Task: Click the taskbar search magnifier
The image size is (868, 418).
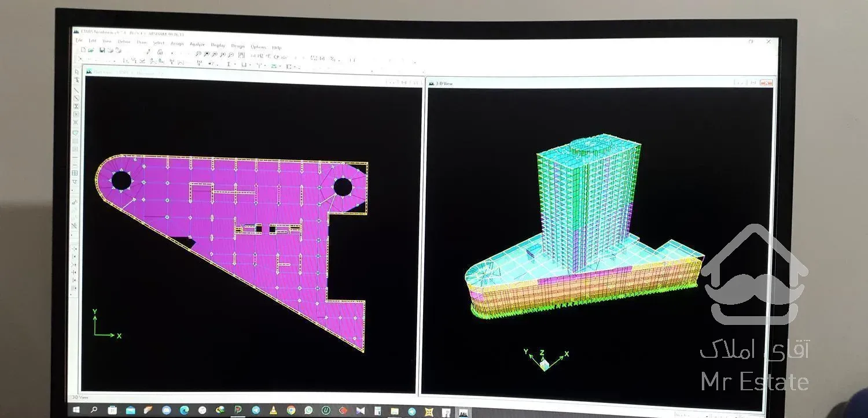Action: click(94, 409)
